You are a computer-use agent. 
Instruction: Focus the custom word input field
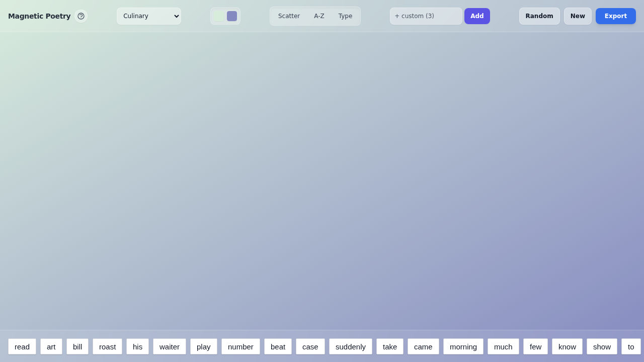[426, 16]
